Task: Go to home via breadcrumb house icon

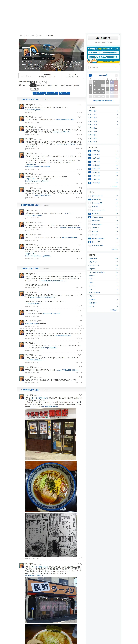Action: (21, 36)
